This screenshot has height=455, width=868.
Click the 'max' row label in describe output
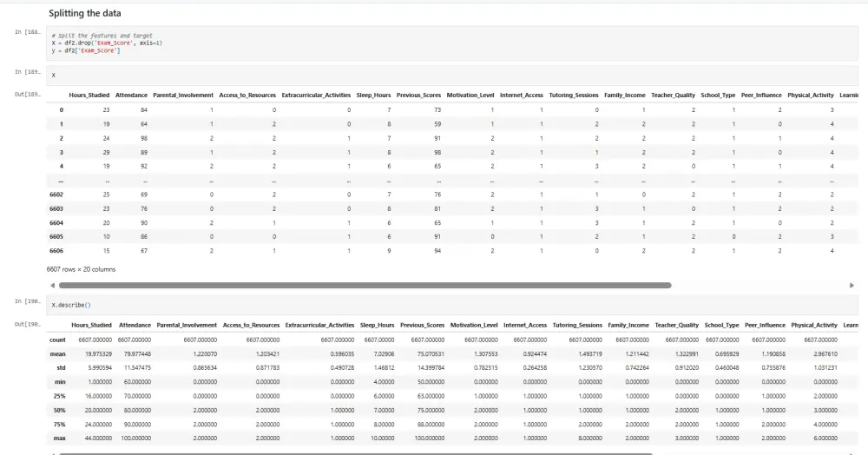coord(59,439)
